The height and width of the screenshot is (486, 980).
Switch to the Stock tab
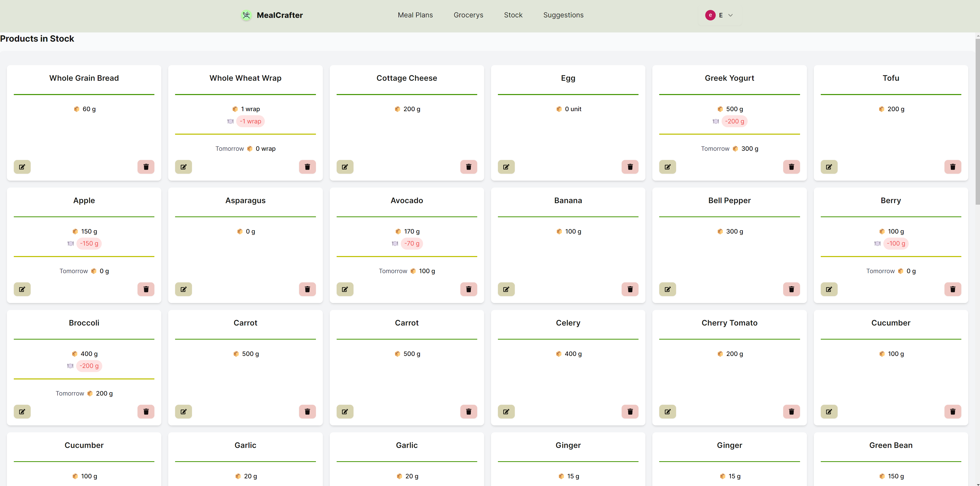513,15
